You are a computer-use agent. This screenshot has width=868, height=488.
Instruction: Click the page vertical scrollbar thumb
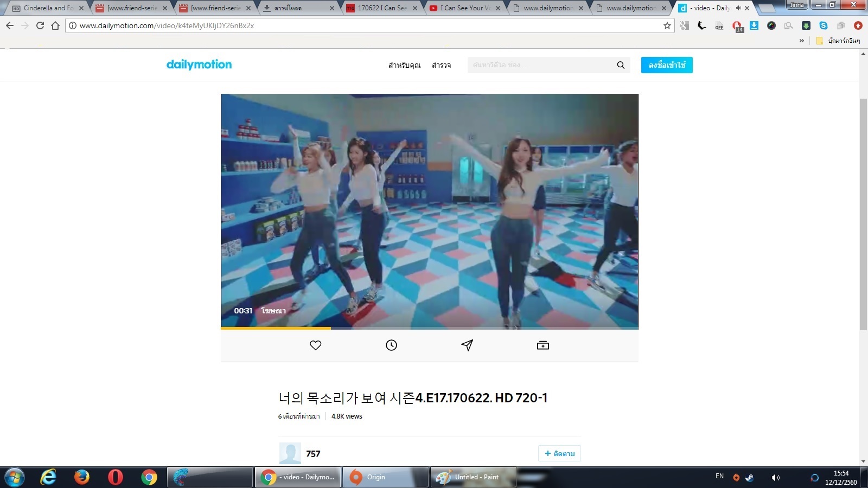coord(863,214)
